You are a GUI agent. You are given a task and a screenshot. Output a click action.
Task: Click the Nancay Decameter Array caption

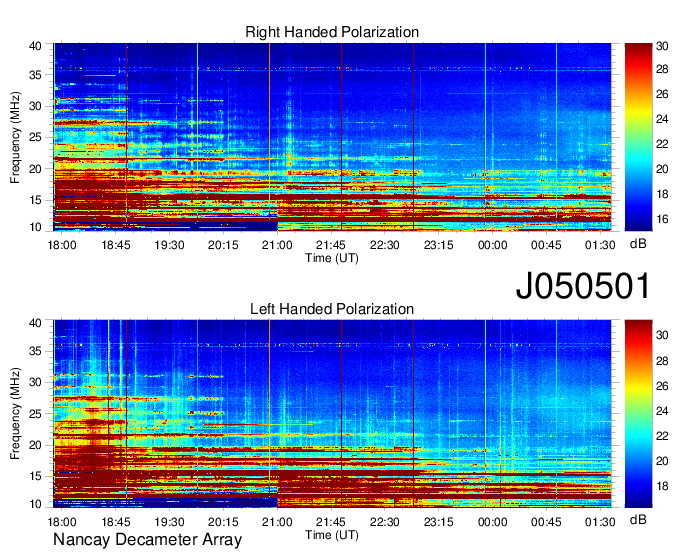click(x=147, y=539)
